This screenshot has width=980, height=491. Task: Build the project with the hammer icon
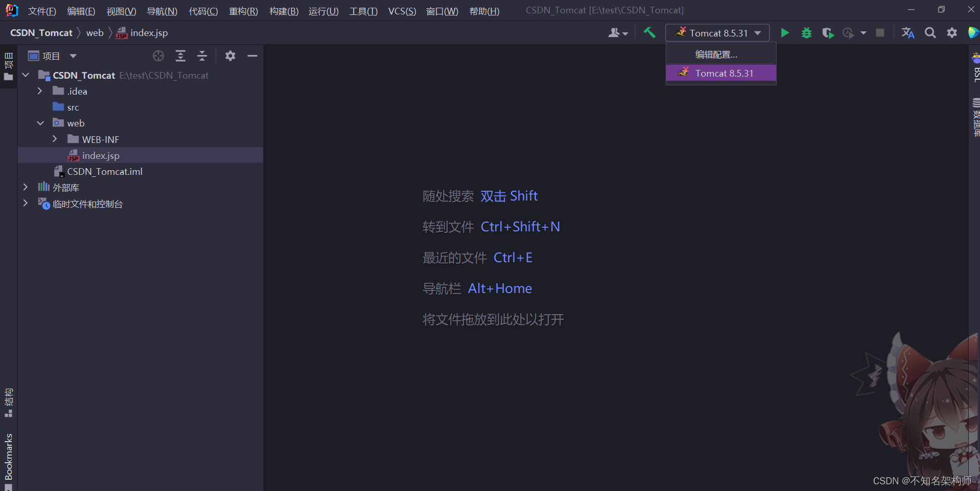649,32
